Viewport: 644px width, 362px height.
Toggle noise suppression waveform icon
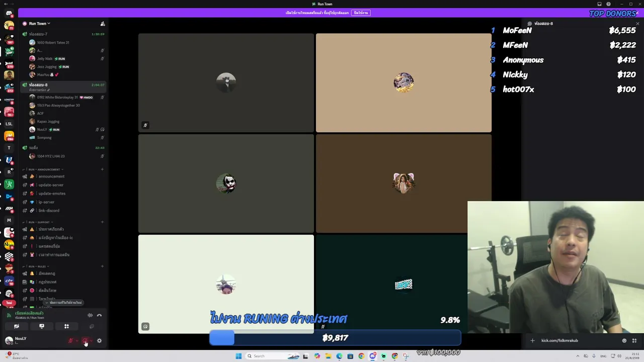pyautogui.click(x=90, y=316)
